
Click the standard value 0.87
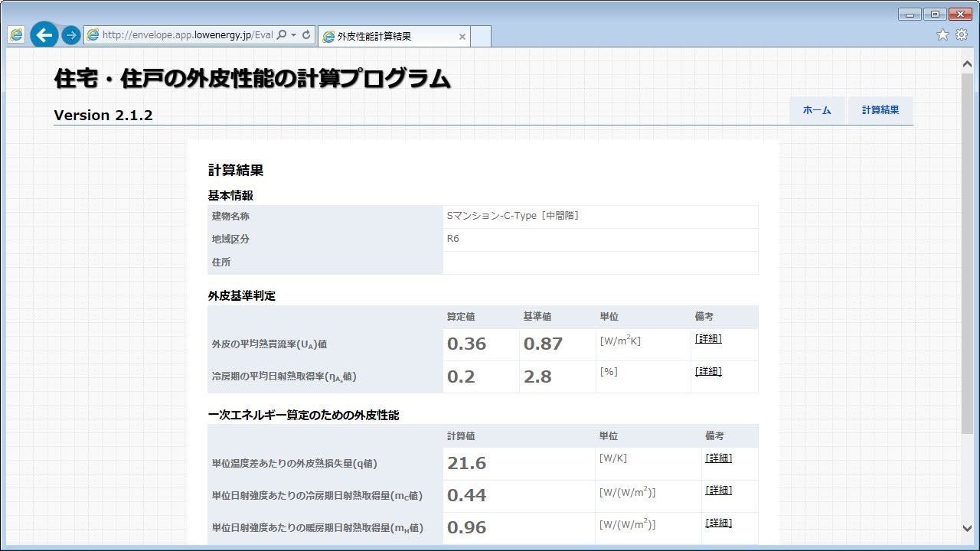[x=544, y=344]
